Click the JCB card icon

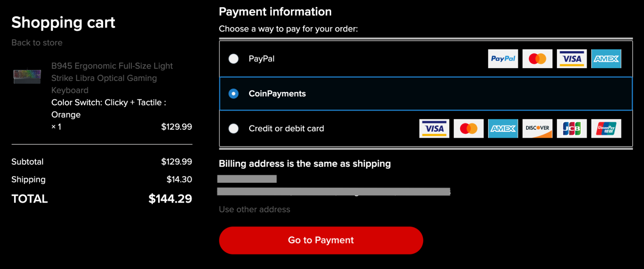point(572,128)
